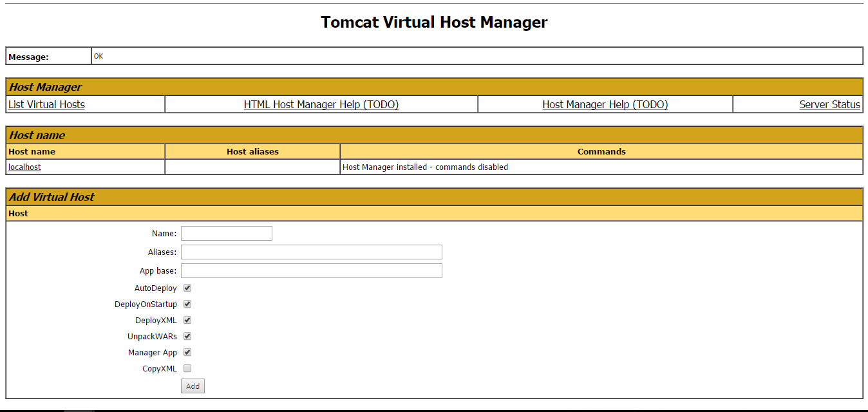Focus the Name input field
This screenshot has width=868, height=412.
click(x=227, y=233)
